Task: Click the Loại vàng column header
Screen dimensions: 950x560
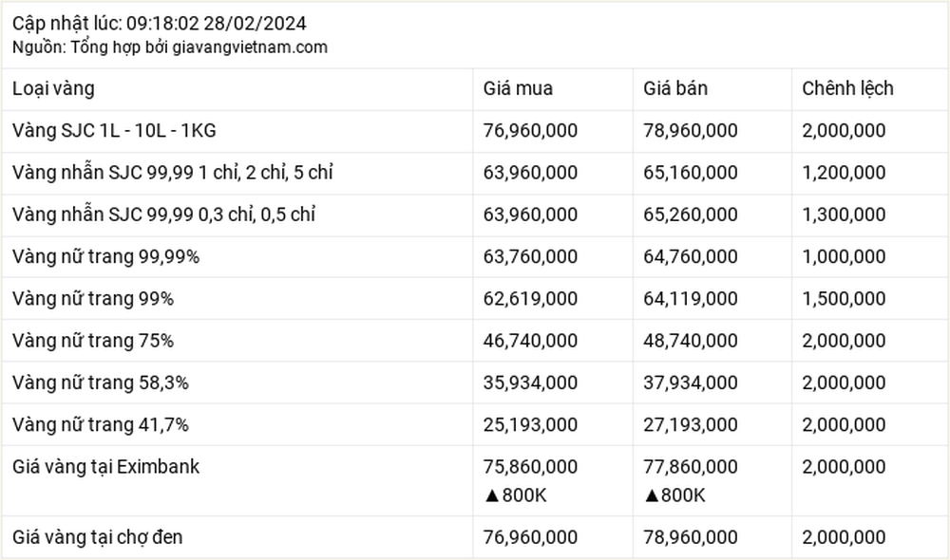Action: [x=53, y=88]
